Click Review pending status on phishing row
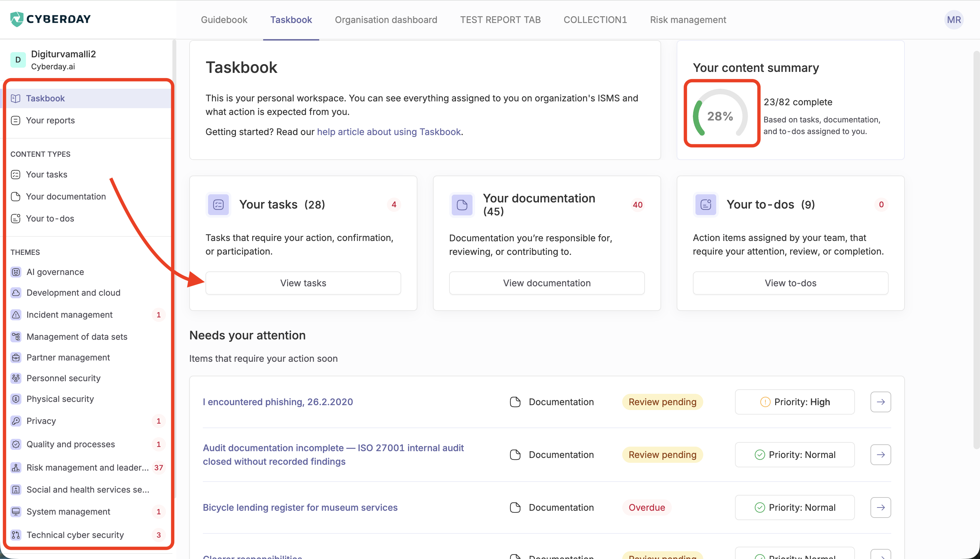 [x=662, y=402]
